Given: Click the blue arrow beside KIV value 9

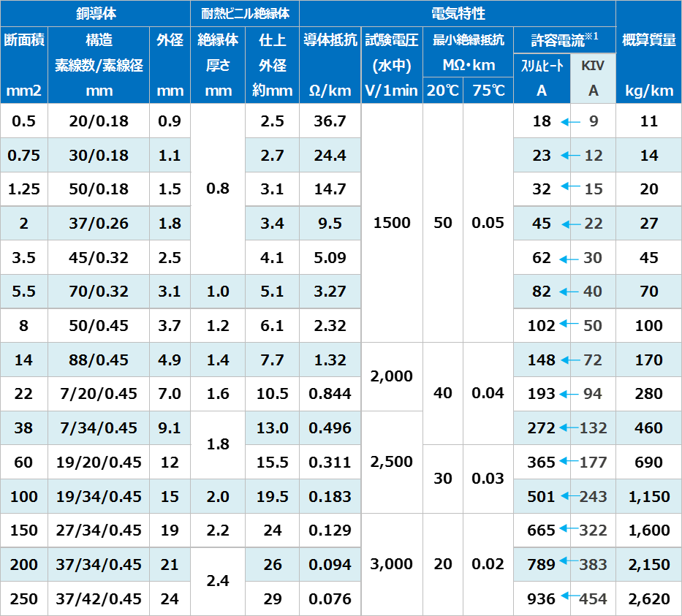Looking at the screenshot, I should pos(569,122).
